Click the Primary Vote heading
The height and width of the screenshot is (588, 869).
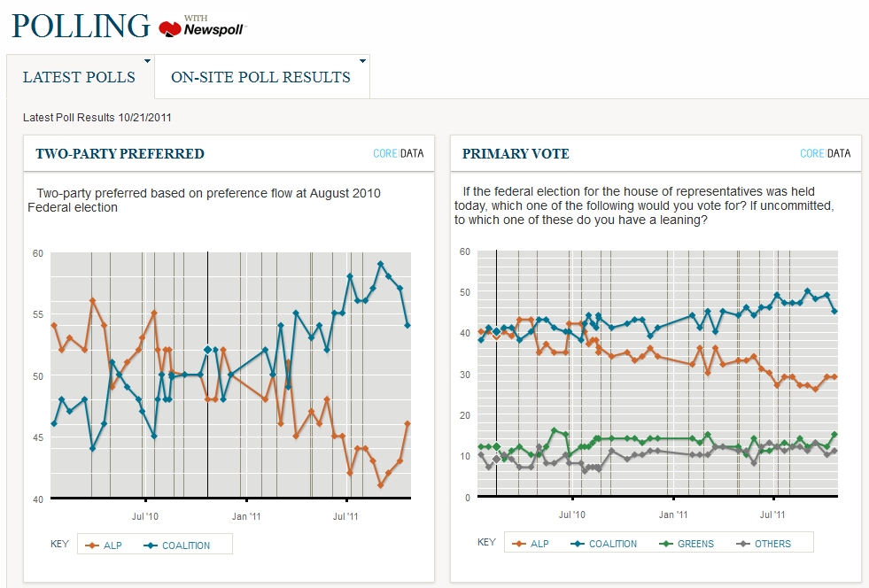point(516,153)
